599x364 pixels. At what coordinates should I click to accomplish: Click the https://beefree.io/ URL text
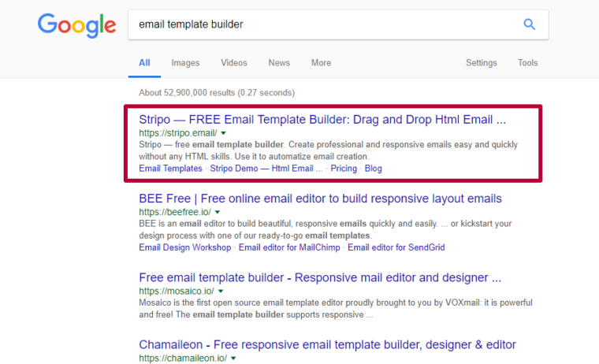(175, 212)
